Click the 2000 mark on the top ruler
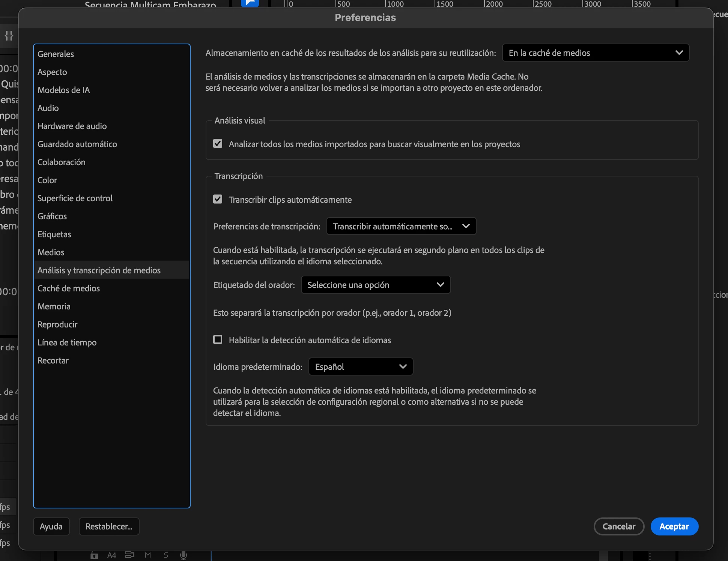The height and width of the screenshot is (561, 728). click(494, 4)
